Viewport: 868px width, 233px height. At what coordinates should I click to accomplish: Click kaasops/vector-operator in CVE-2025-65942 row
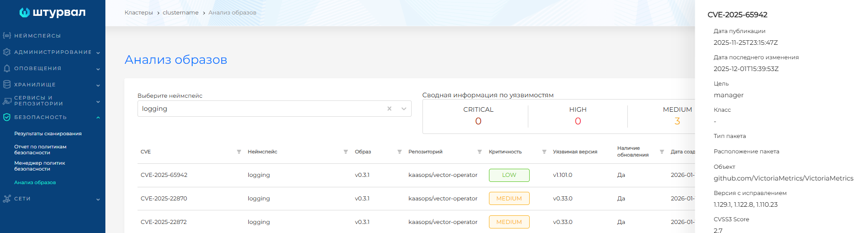pos(443,175)
